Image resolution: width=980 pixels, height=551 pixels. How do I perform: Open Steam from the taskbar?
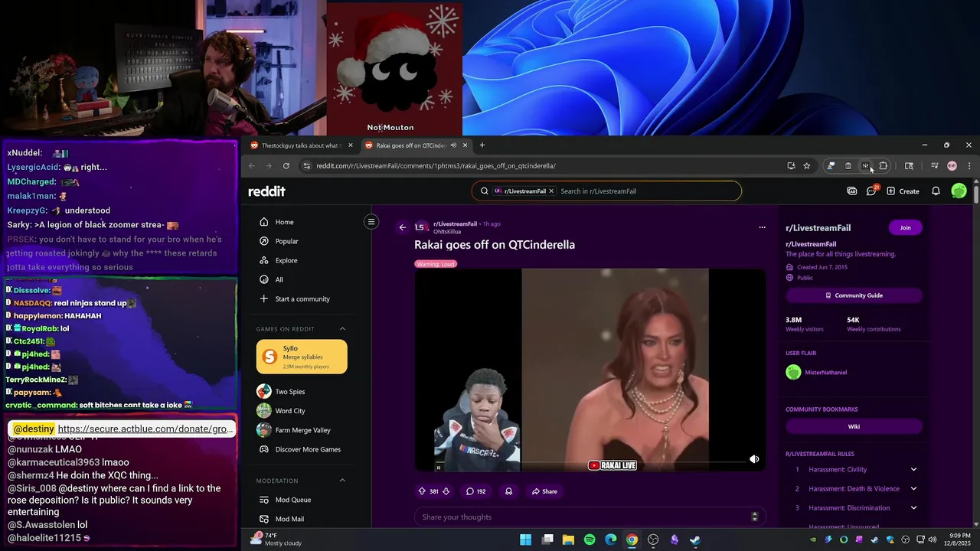(x=694, y=540)
